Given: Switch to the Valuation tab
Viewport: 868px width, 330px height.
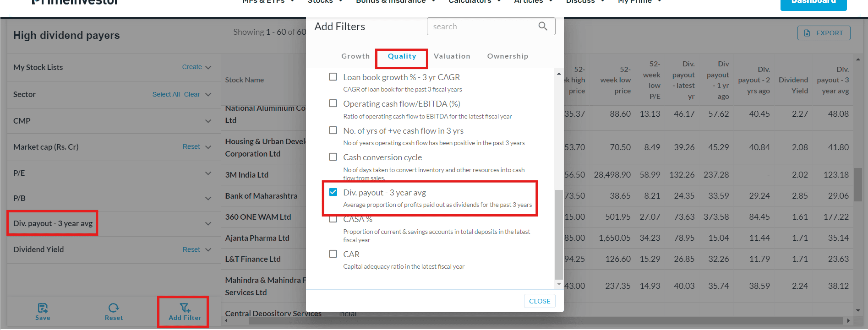Looking at the screenshot, I should coord(452,56).
